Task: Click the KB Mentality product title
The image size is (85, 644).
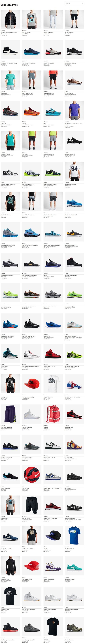Action: (x=68, y=488)
